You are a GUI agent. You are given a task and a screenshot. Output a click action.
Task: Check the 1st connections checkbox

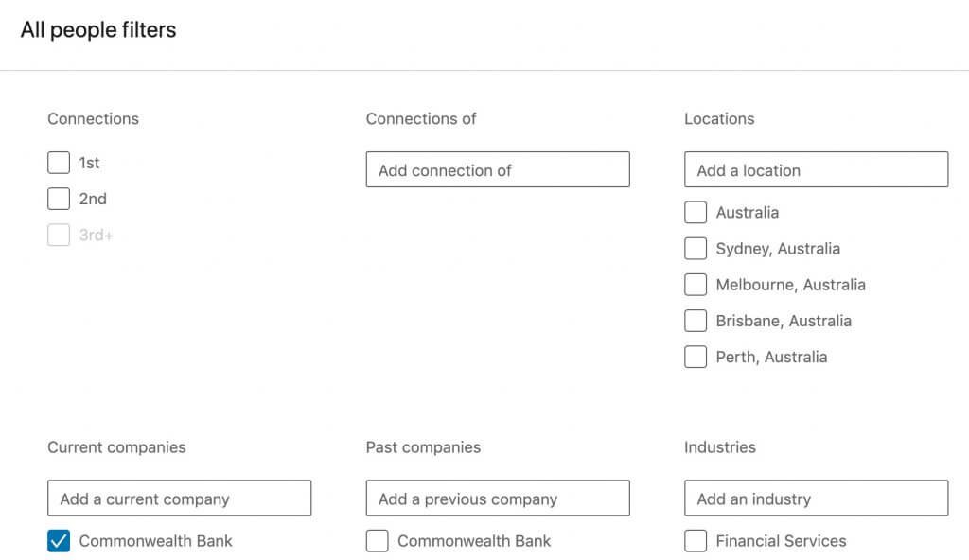tap(59, 163)
